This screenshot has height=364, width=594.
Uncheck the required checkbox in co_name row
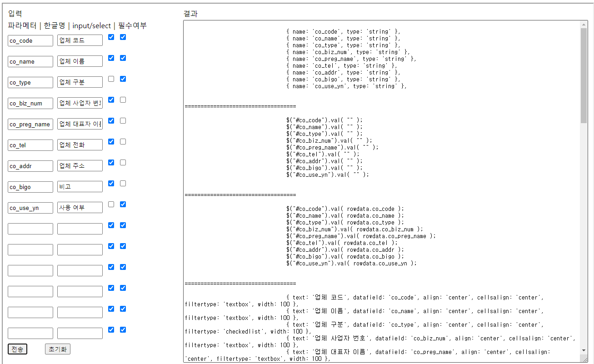coord(123,58)
